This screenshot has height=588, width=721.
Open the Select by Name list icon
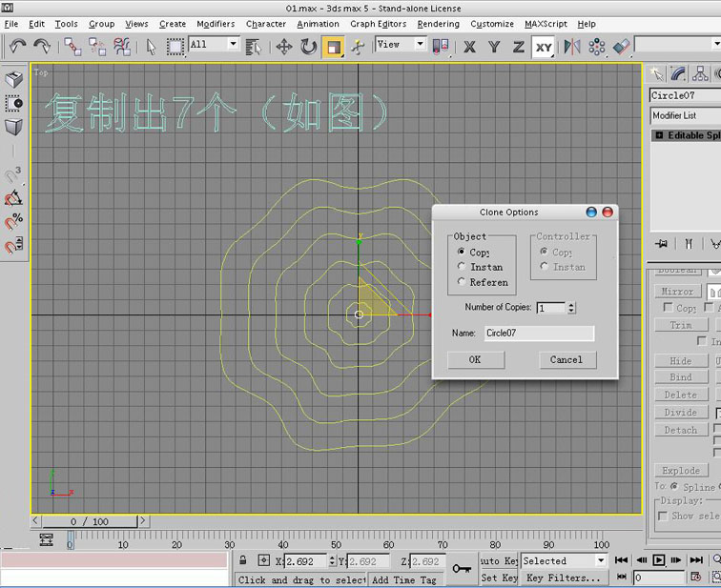click(x=254, y=47)
